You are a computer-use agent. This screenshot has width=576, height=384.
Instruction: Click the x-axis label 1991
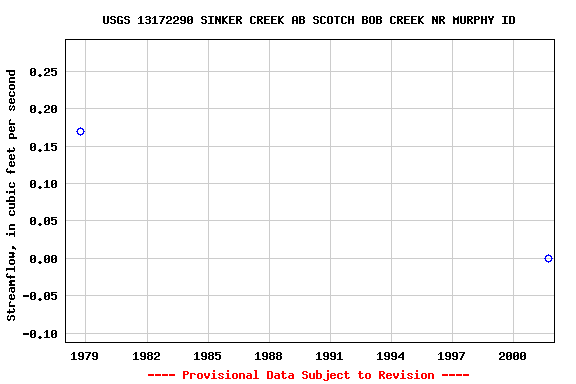[330, 356]
